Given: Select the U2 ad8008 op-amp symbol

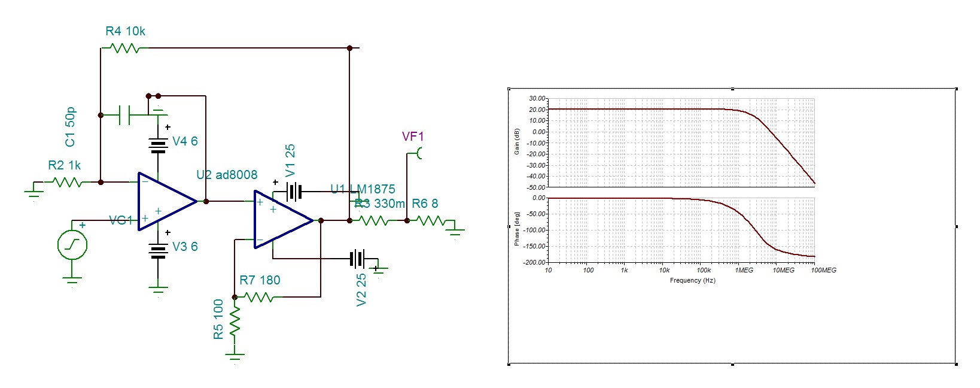Looking at the screenshot, I should (x=168, y=201).
